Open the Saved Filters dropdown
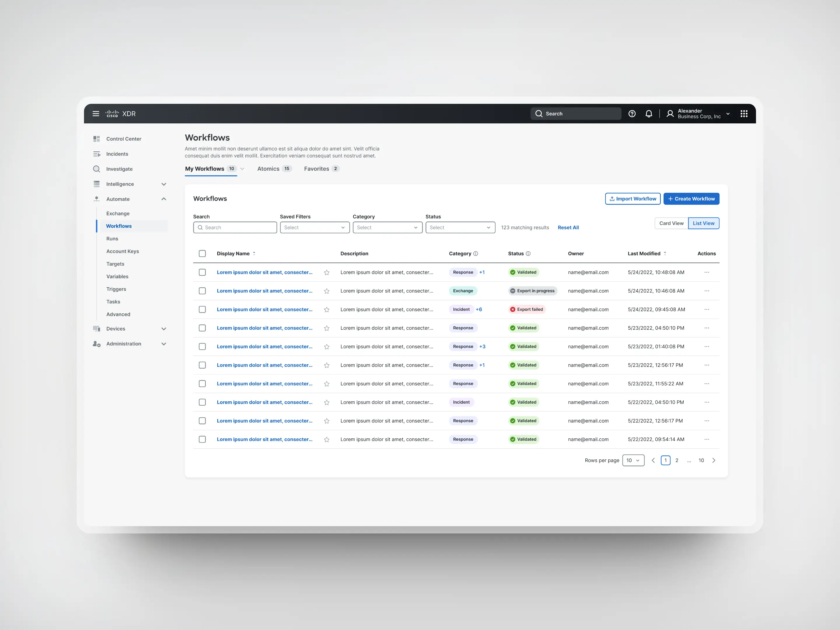This screenshot has width=840, height=630. 314,228
